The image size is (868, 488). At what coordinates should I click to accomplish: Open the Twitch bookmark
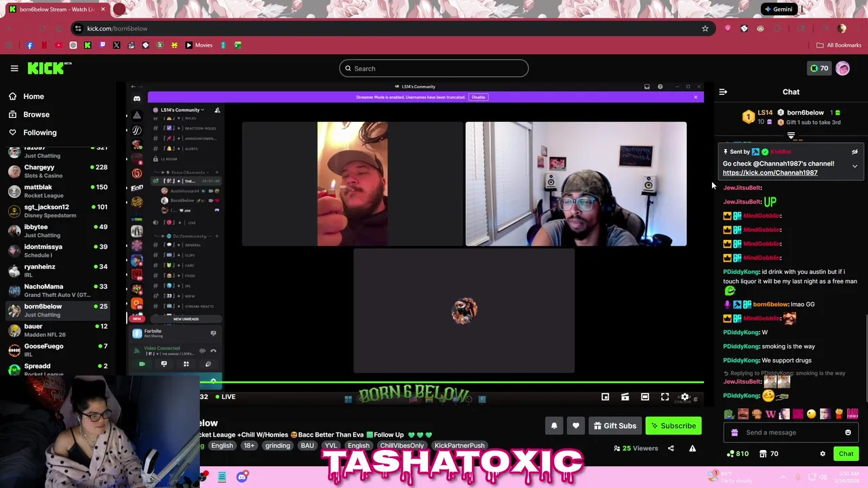click(102, 45)
